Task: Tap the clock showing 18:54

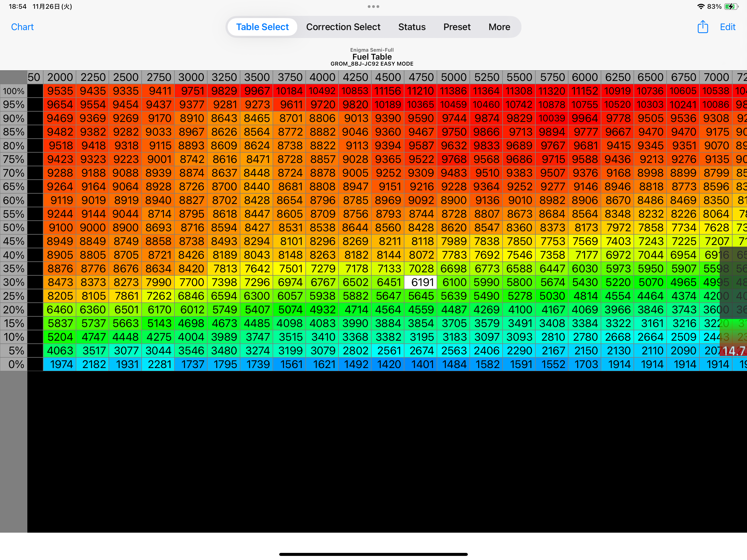Action: (17, 6)
